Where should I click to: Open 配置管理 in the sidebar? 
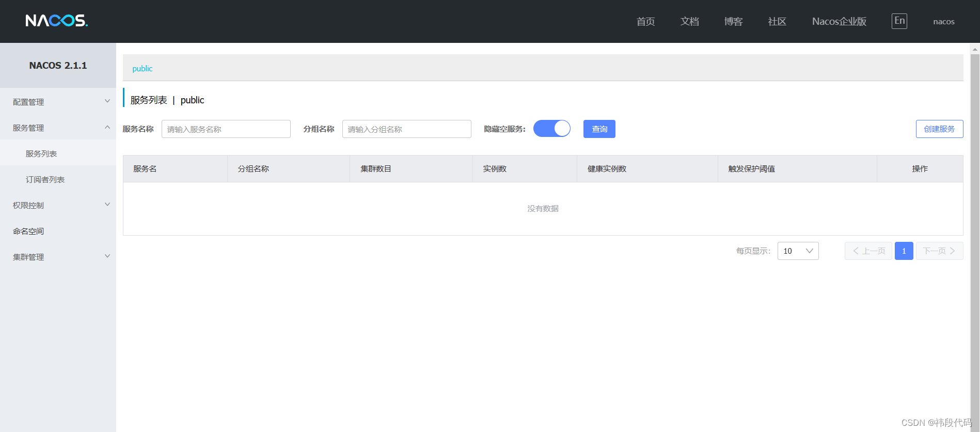(58, 102)
